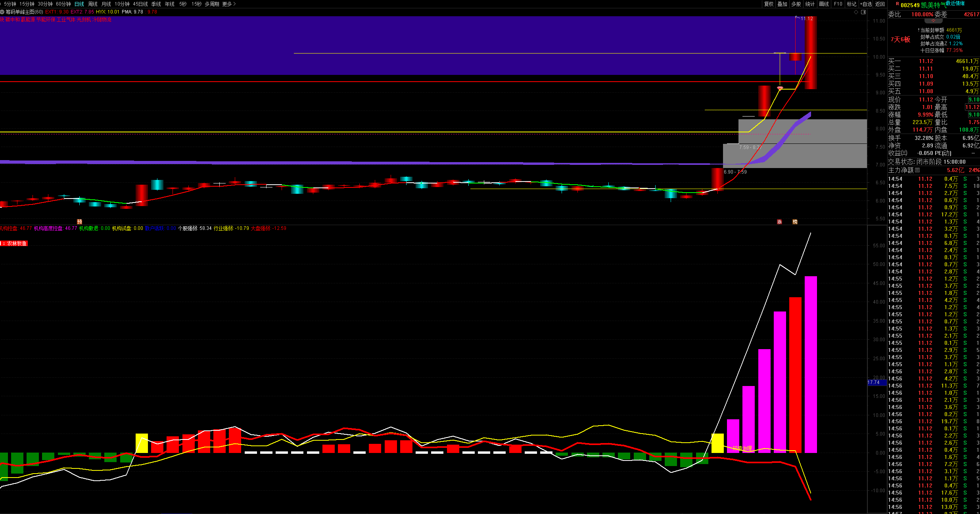Click the list icon beside 主力净额
980x514 pixels.
pyautogui.click(x=917, y=170)
